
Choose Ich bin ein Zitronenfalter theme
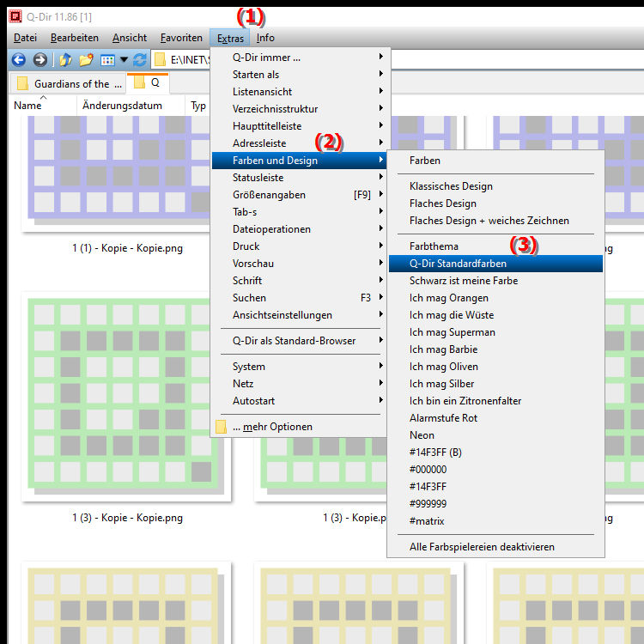tap(495, 401)
